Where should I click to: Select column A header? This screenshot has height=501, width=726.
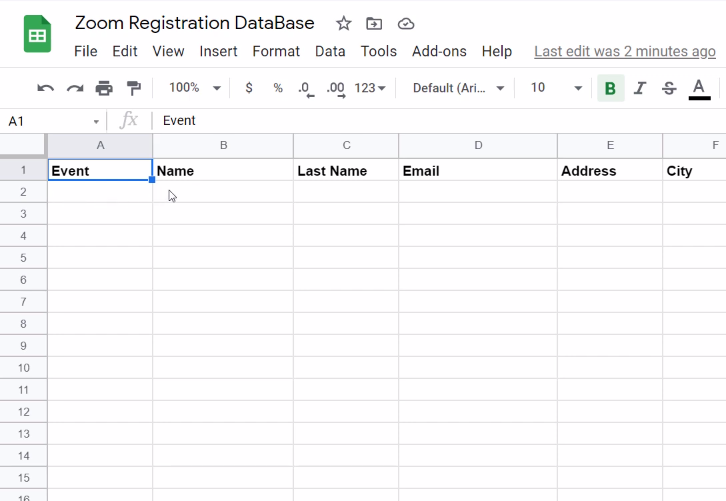(100, 145)
